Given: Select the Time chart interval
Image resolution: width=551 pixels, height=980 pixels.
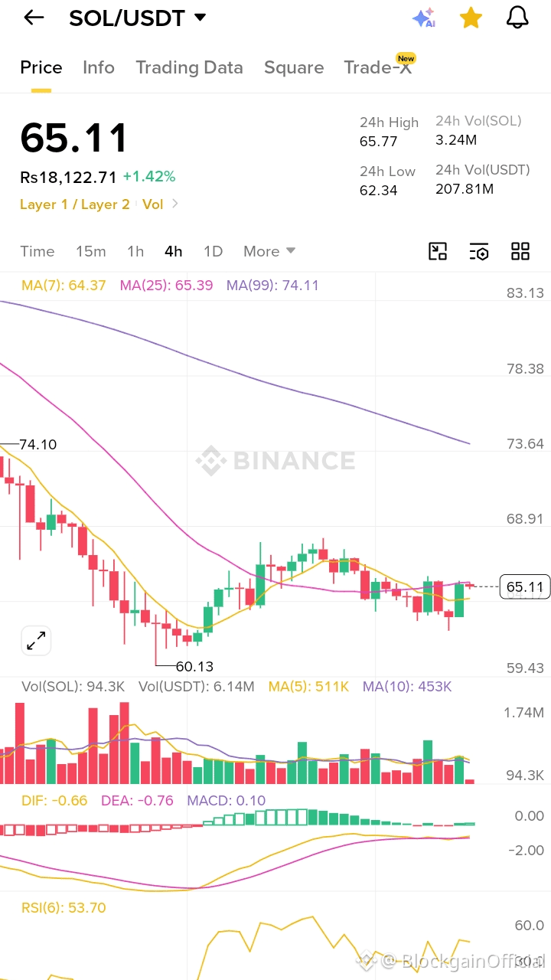Looking at the screenshot, I should pos(37,251).
